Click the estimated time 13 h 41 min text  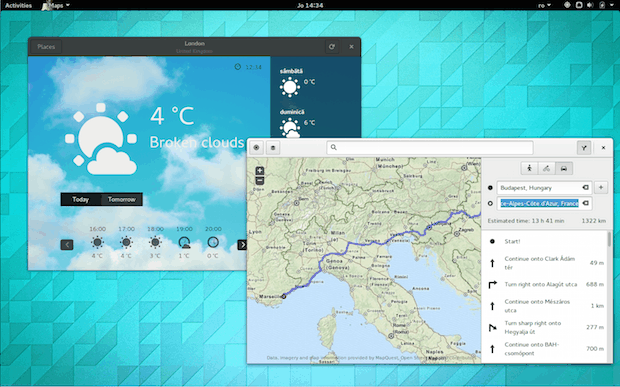[525, 221]
